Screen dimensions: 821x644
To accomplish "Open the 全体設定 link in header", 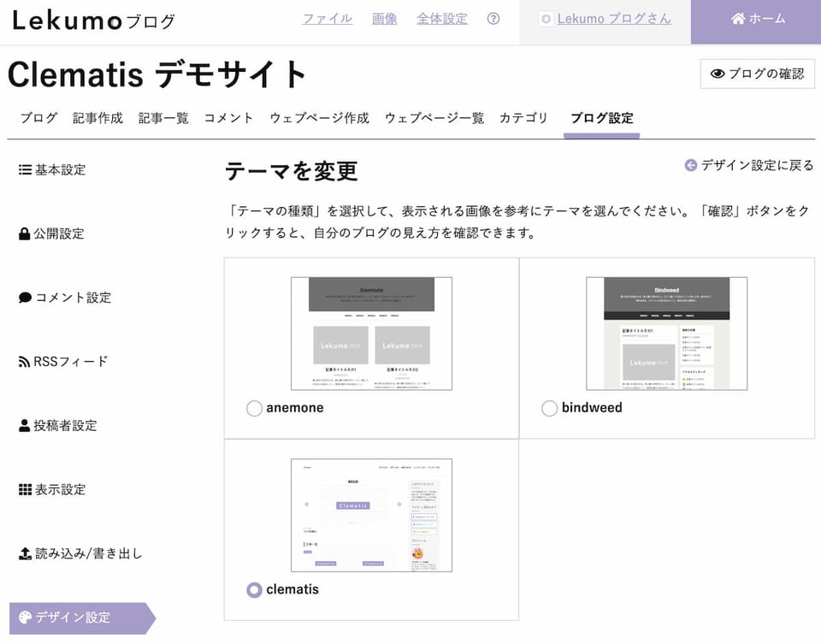I will 442,19.
